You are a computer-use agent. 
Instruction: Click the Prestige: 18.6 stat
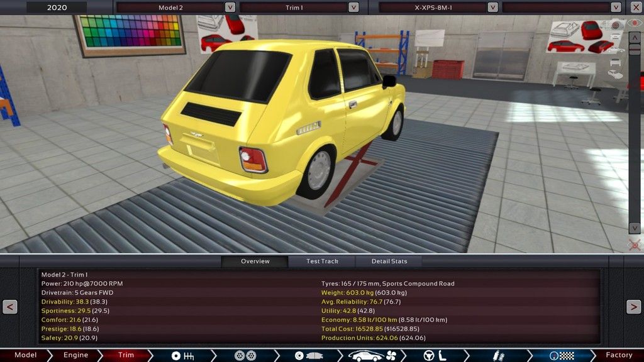tap(70, 329)
